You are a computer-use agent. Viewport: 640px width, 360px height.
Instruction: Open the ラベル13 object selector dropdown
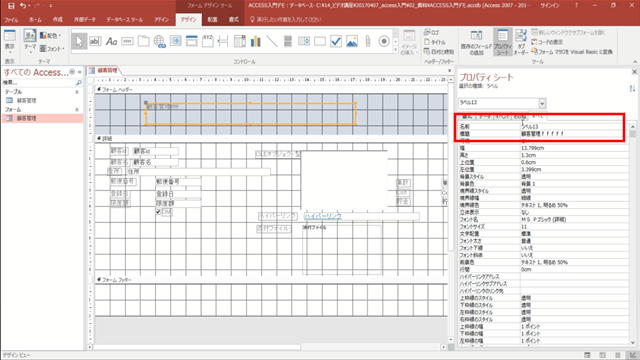tap(542, 103)
